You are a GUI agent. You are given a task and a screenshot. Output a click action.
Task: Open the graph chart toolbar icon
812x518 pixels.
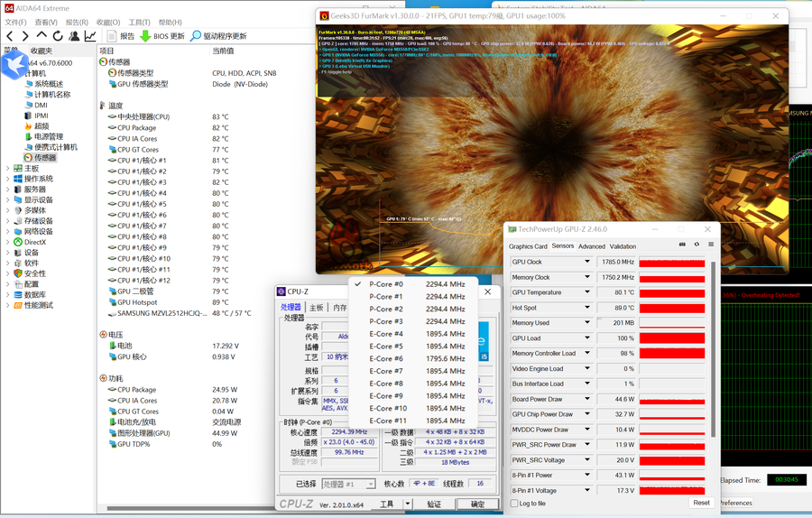coord(90,36)
